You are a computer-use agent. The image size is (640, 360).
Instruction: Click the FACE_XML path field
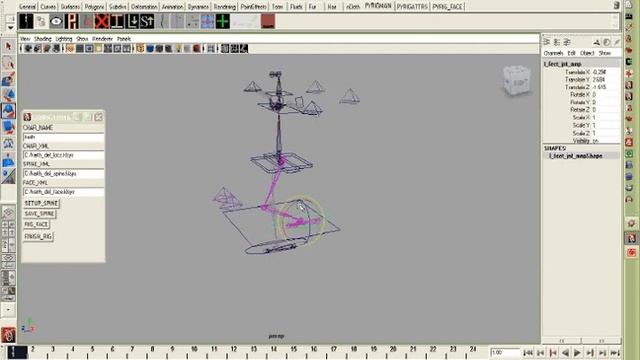(x=63, y=191)
